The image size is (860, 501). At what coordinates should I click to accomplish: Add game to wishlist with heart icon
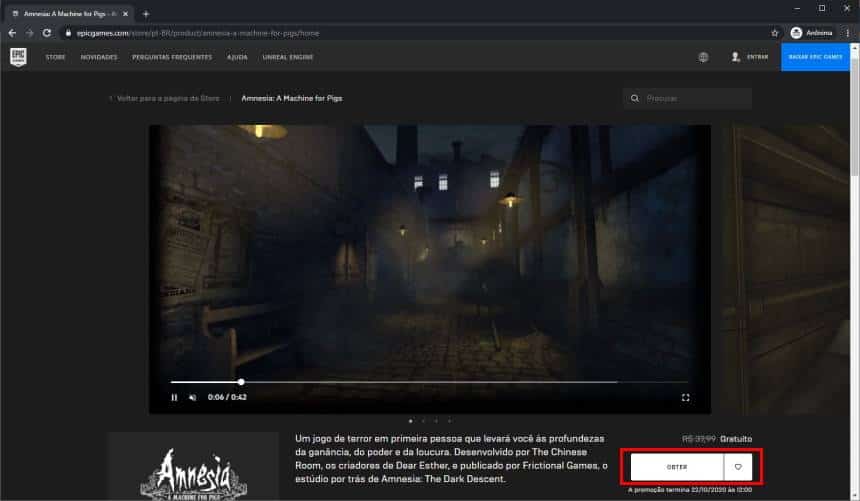(x=738, y=467)
